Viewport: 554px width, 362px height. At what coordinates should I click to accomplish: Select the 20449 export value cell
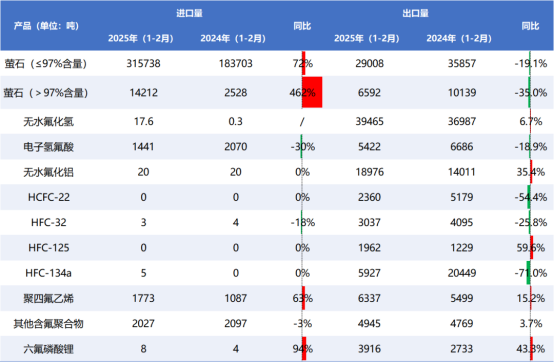pos(462,273)
